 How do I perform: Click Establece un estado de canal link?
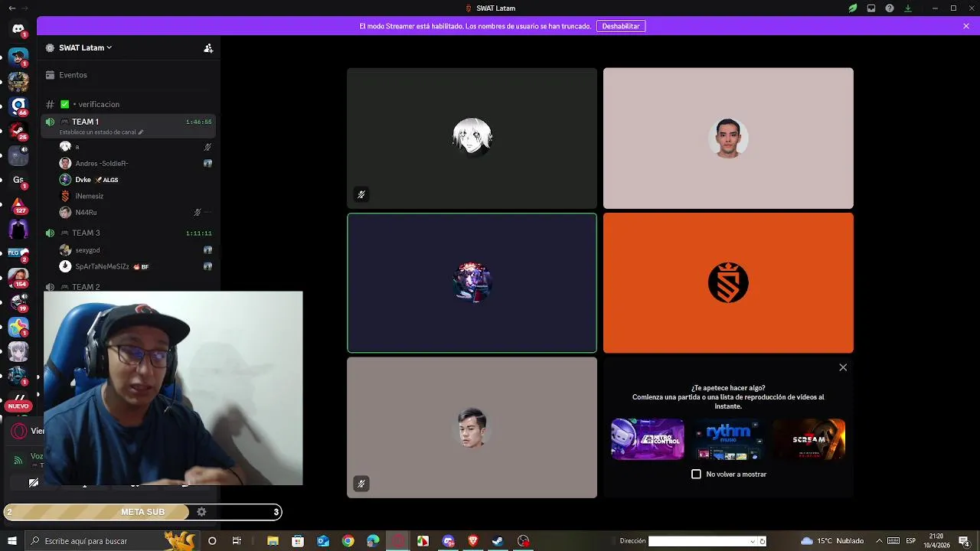pos(98,132)
